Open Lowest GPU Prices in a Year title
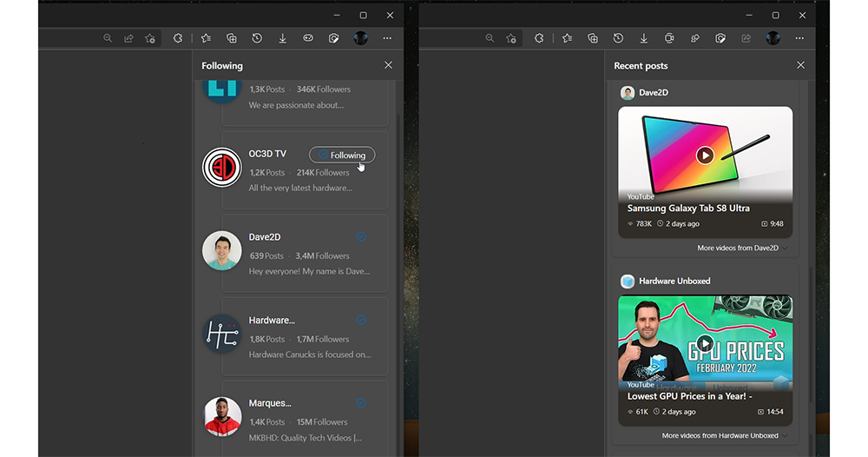The image size is (868, 457). pyautogui.click(x=690, y=396)
